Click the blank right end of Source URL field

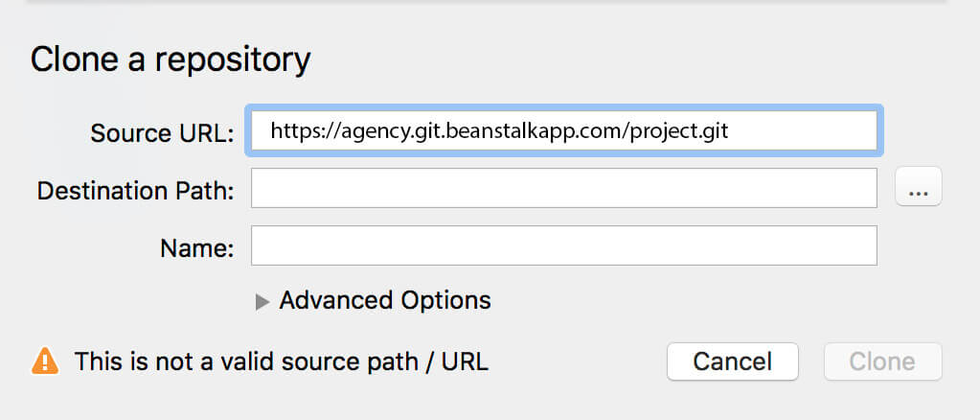pyautogui.click(x=803, y=130)
